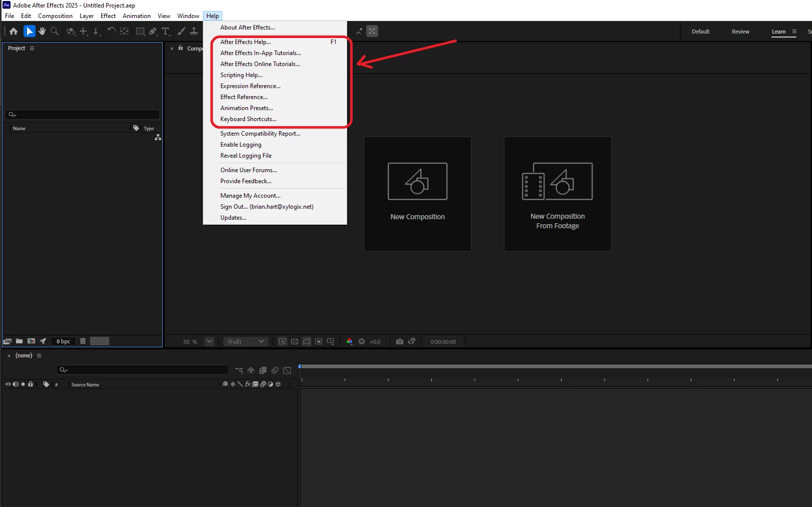This screenshot has width=812, height=507.
Task: Open the Learn workspace menu icon
Action: tap(794, 32)
